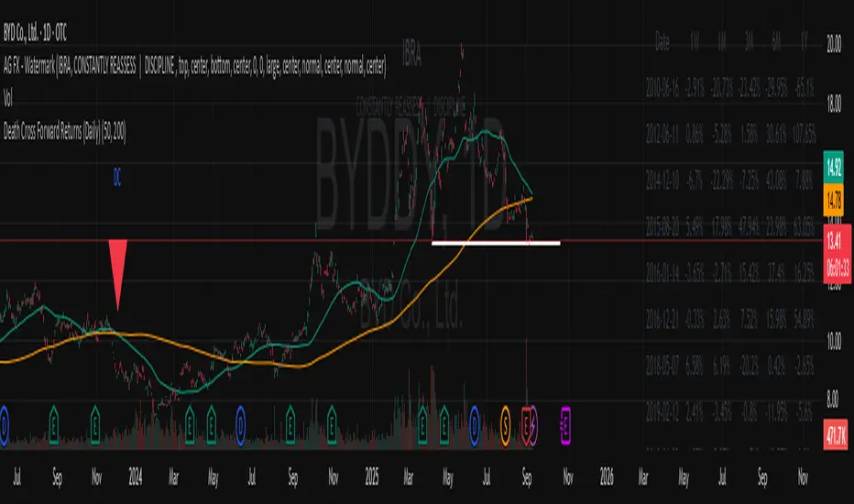The image size is (854, 504).
Task: Select the white horizontal support line
Action: (496, 243)
